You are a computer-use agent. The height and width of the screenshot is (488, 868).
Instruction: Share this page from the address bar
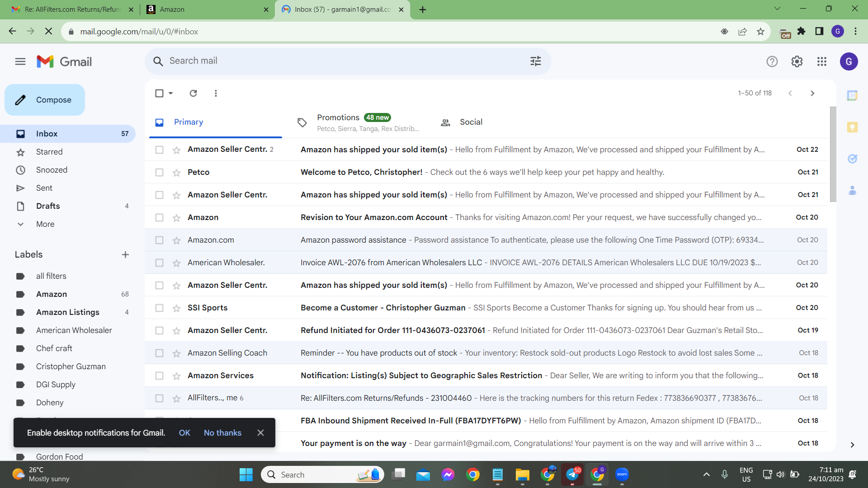point(742,32)
